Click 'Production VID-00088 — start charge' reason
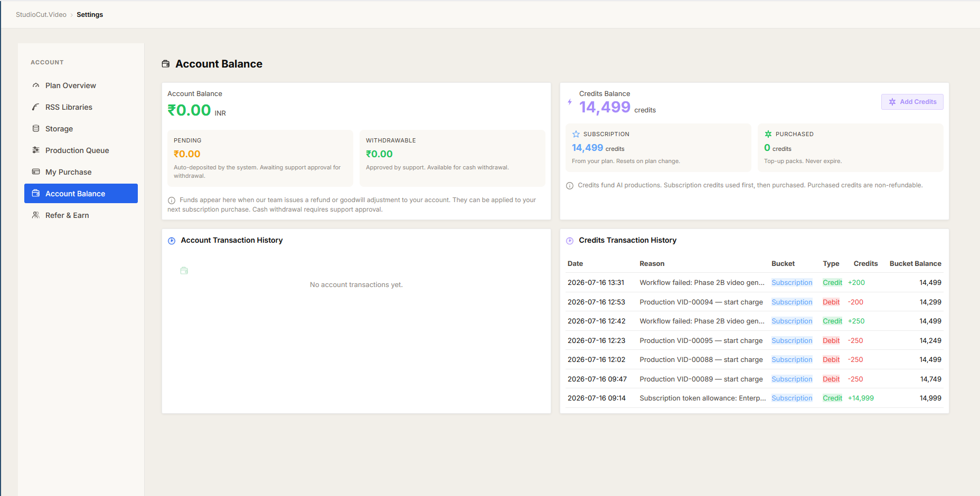The height and width of the screenshot is (496, 980). (701, 360)
